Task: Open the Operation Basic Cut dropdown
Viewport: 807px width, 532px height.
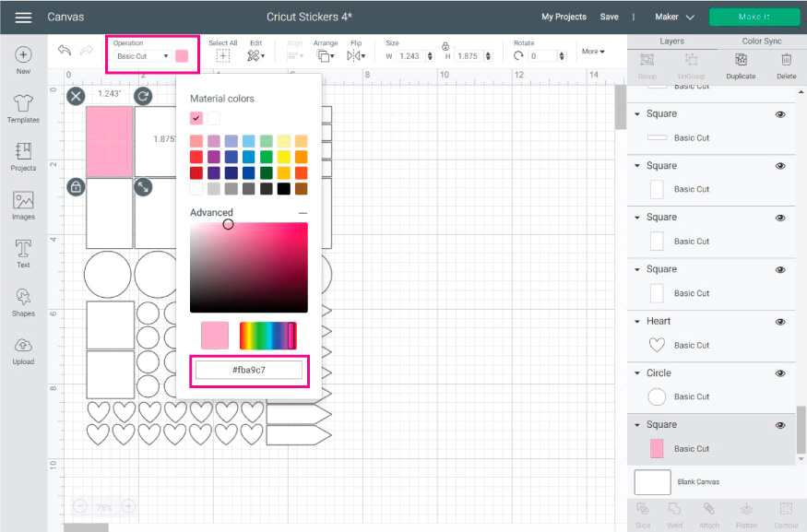Action: tap(143, 56)
